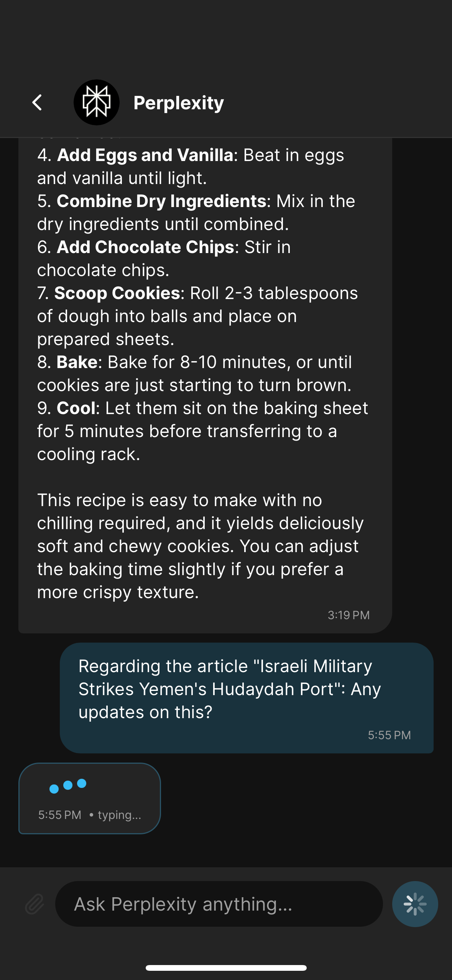Tap the cookie recipe reply bubble

pyautogui.click(x=205, y=385)
